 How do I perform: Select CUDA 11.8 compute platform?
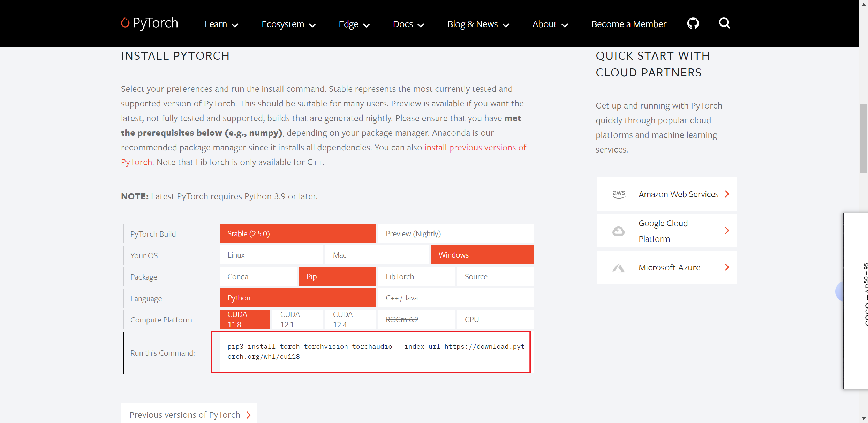point(245,319)
